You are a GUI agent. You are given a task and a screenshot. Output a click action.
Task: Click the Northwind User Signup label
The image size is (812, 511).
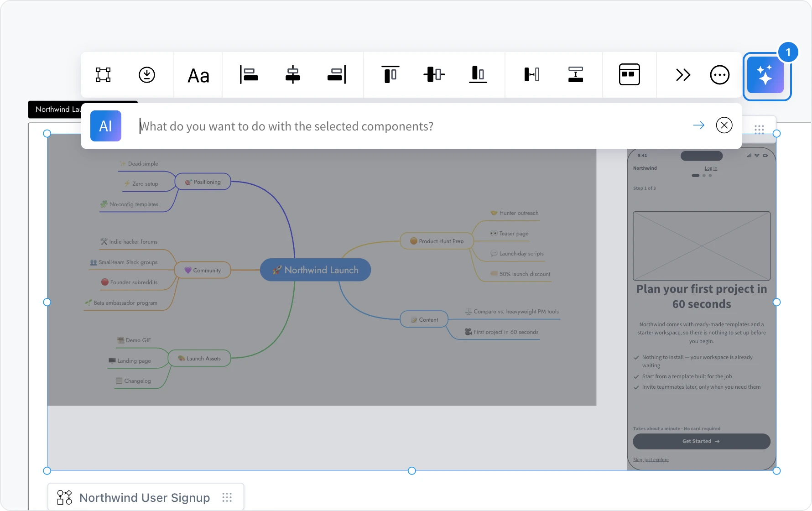coord(145,497)
